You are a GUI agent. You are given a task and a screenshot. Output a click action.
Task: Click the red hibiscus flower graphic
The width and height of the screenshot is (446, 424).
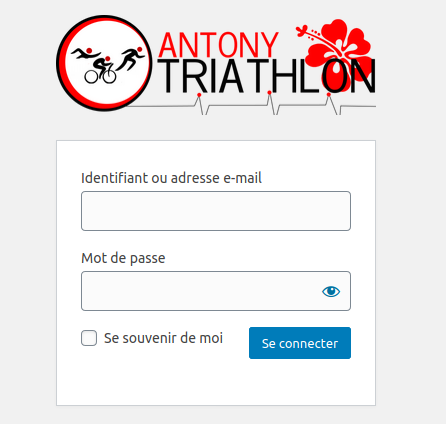coord(337,53)
